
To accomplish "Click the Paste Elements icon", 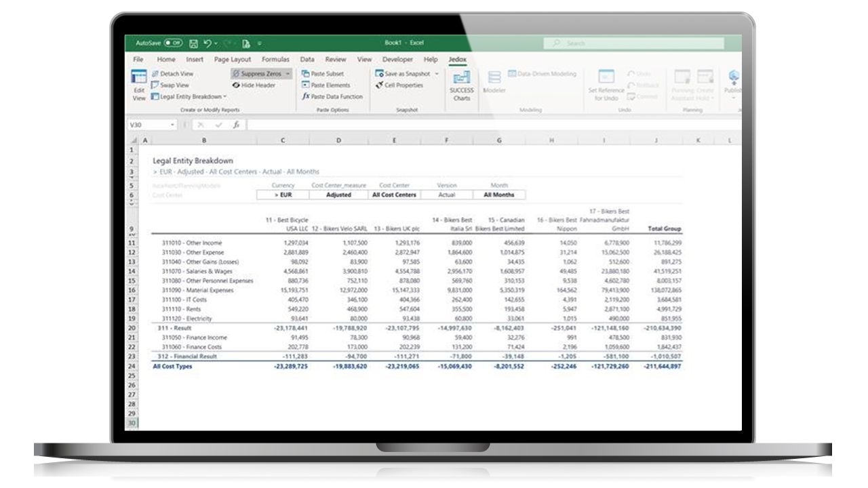I will click(305, 85).
